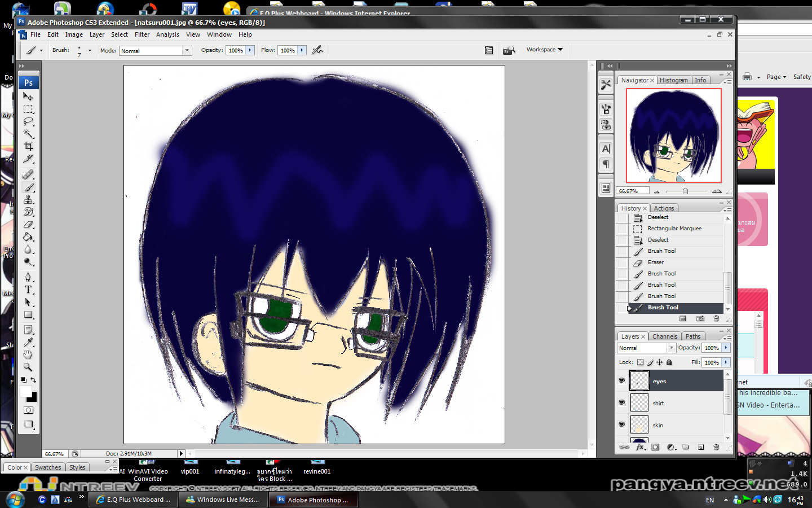Open Windows Live Messenger taskbar button
Screen dimensions: 812x508
[224, 500]
